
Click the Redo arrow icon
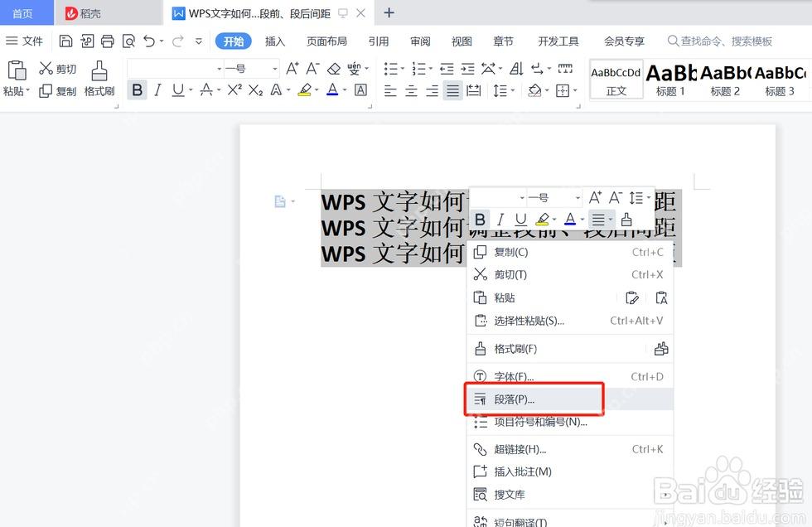177,41
